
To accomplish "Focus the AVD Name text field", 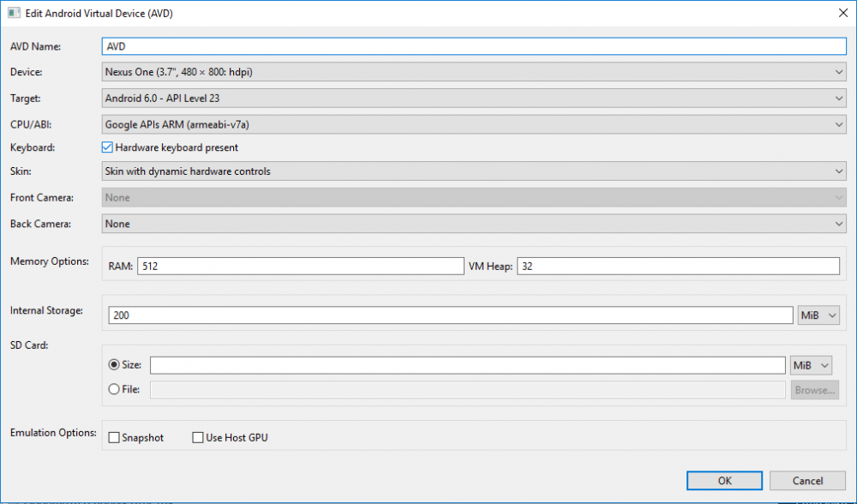I will point(474,46).
